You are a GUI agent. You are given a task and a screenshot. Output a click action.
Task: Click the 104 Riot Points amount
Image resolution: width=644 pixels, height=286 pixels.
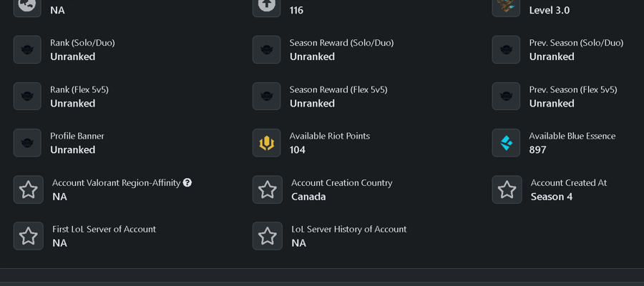point(298,149)
